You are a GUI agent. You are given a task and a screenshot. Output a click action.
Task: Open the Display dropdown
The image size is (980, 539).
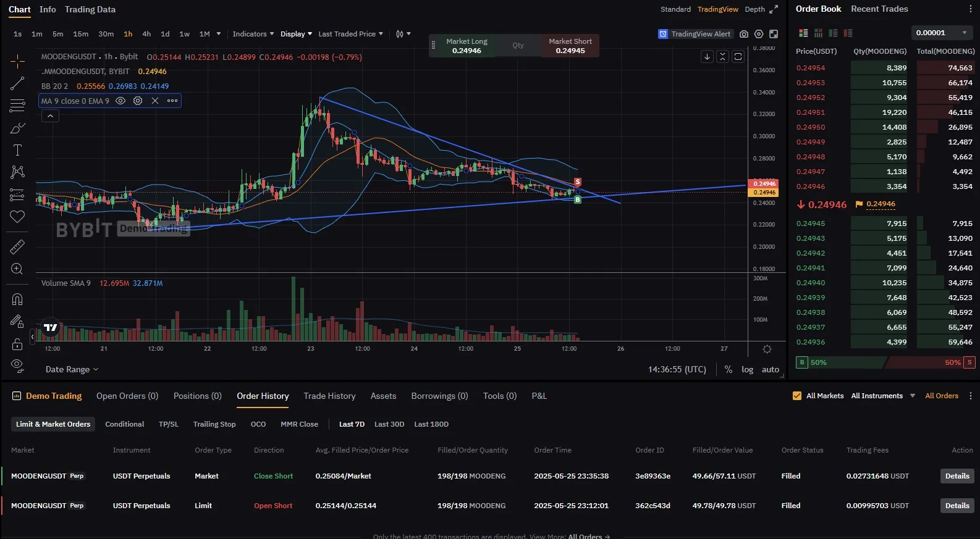point(296,34)
